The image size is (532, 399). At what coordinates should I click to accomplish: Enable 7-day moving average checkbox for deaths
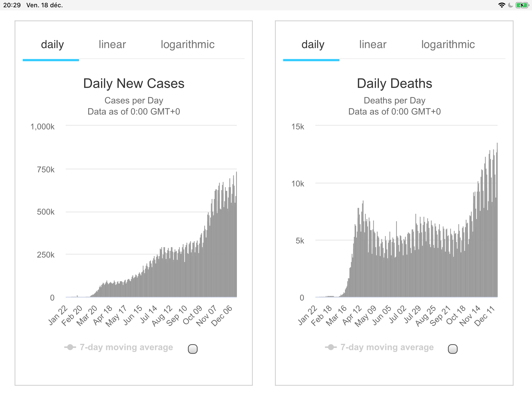[453, 349]
